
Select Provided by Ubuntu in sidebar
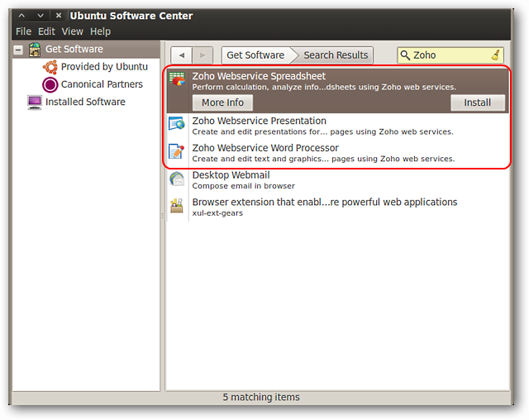104,67
